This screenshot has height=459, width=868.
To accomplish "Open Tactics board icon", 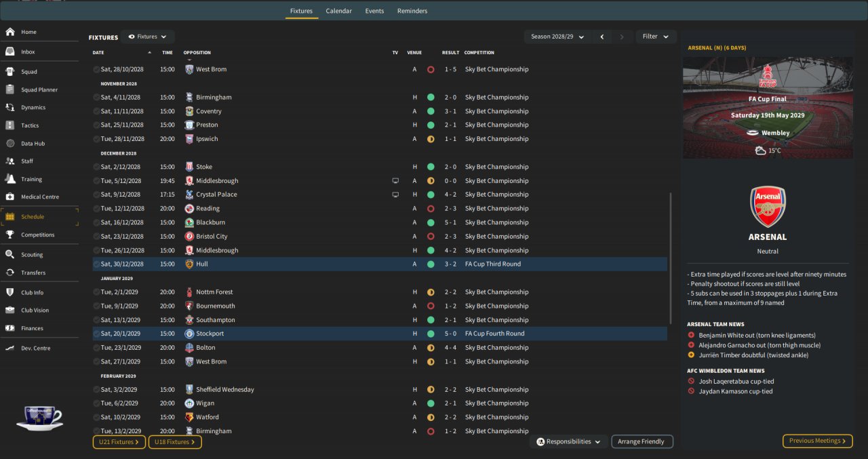I will [10, 125].
